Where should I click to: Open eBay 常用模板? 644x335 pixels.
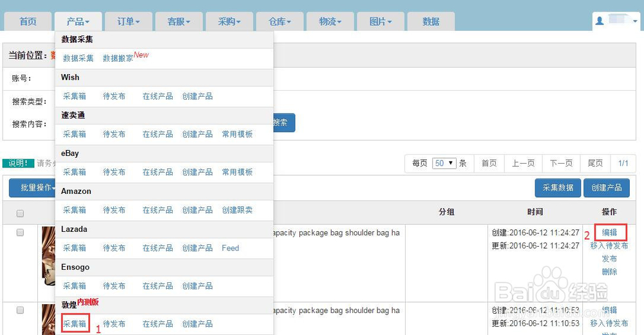pos(238,172)
